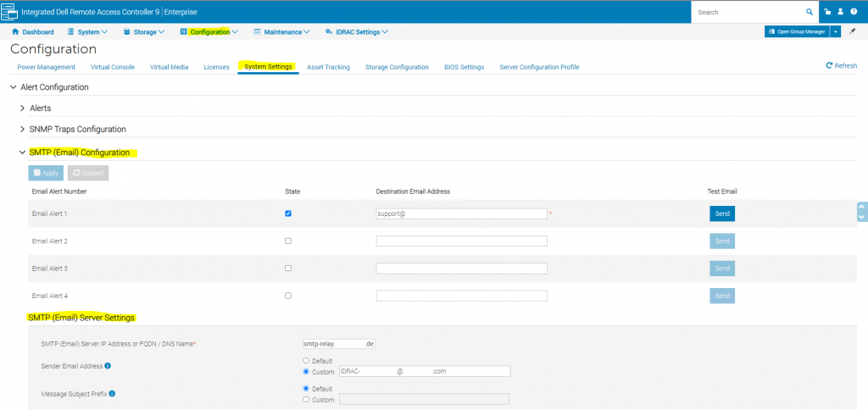Click custom subject prefix field
The image size is (868, 410).
point(424,400)
